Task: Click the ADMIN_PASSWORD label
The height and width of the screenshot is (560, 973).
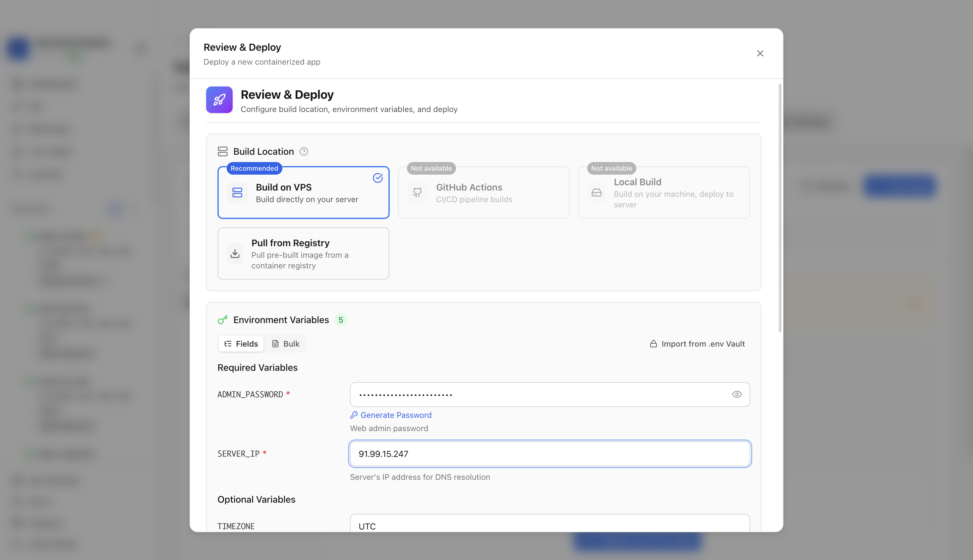Action: point(250,395)
